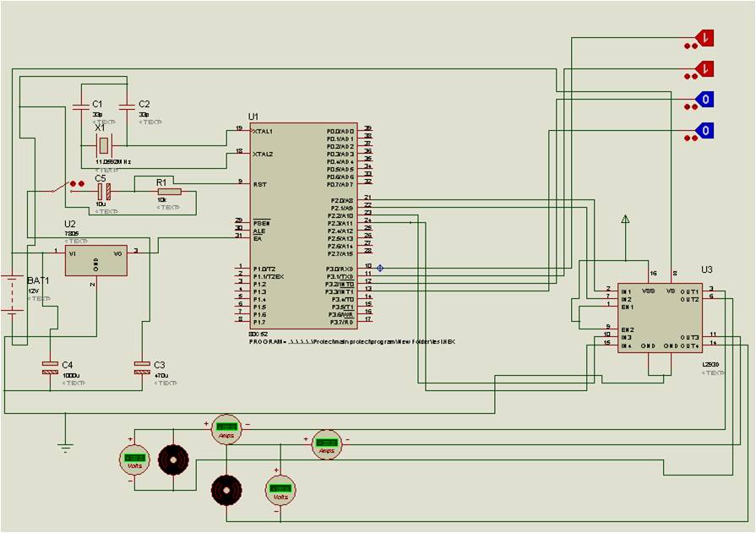Click the IN1 pin label on U3
Image resolution: width=756 pixels, height=533 pixels.
(626, 291)
